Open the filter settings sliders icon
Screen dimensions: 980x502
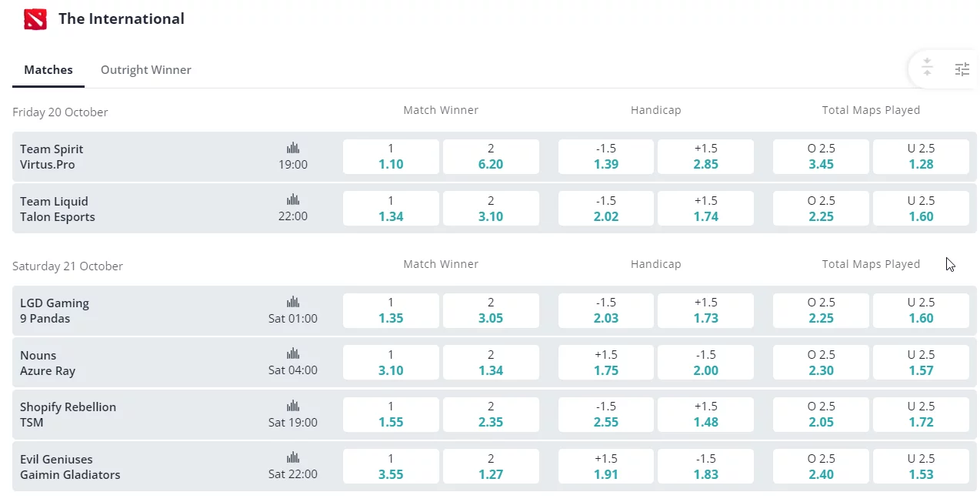[962, 69]
